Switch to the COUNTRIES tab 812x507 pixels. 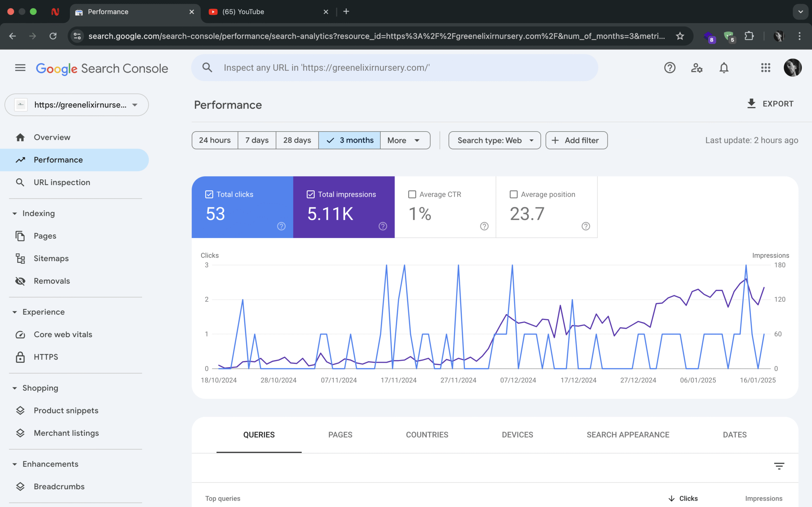[x=427, y=435]
